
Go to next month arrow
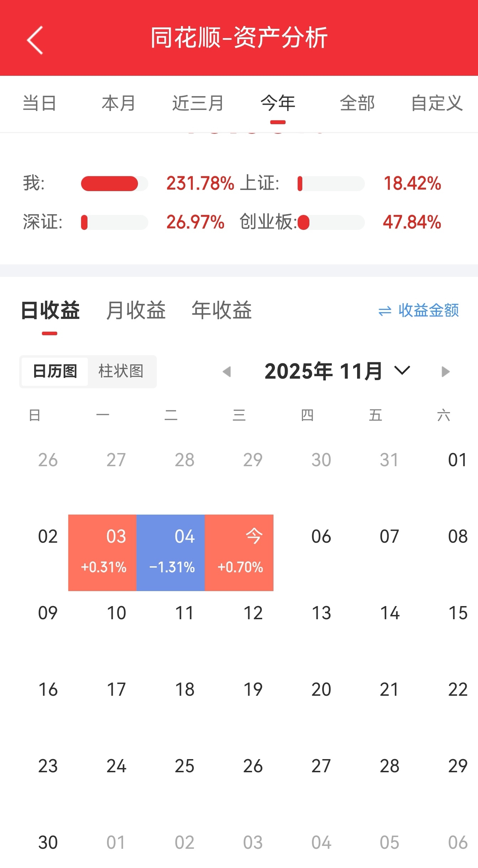(x=445, y=372)
